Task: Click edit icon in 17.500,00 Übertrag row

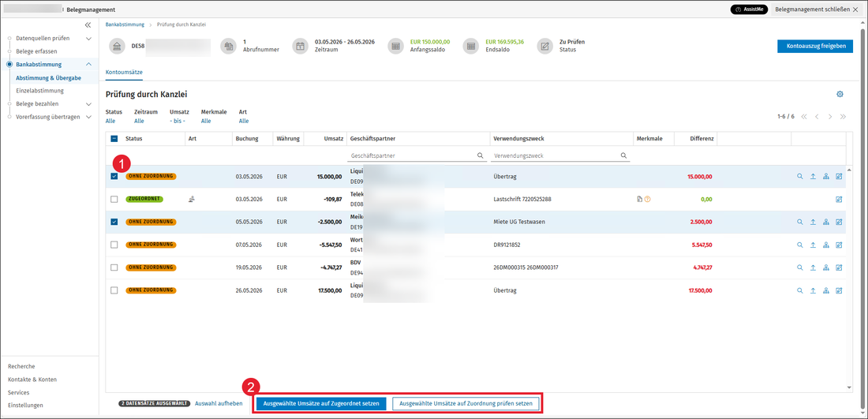Action: (839, 290)
